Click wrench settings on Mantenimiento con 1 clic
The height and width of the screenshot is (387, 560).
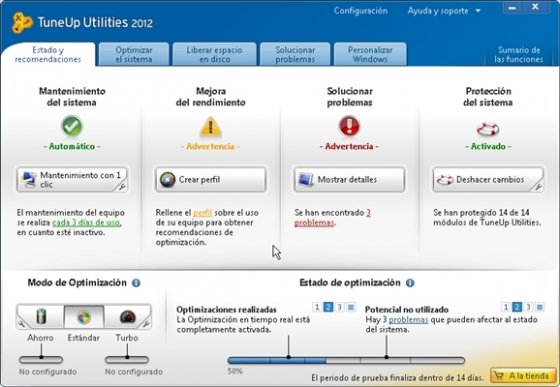tap(122, 186)
